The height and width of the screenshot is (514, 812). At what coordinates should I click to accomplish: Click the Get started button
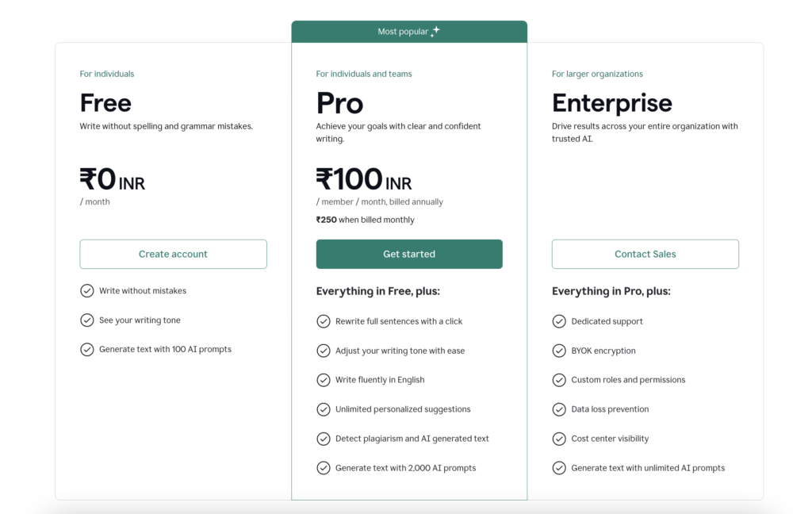pyautogui.click(x=409, y=254)
